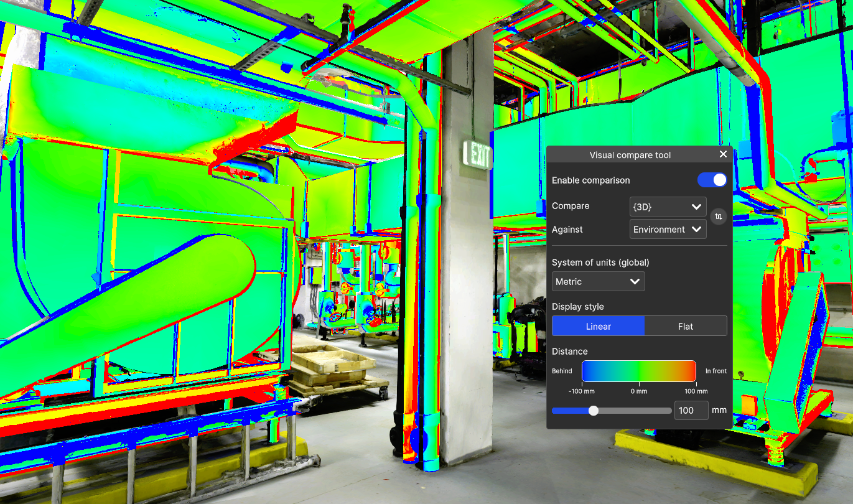Click the unfilled part of distance slider track

tap(635, 411)
